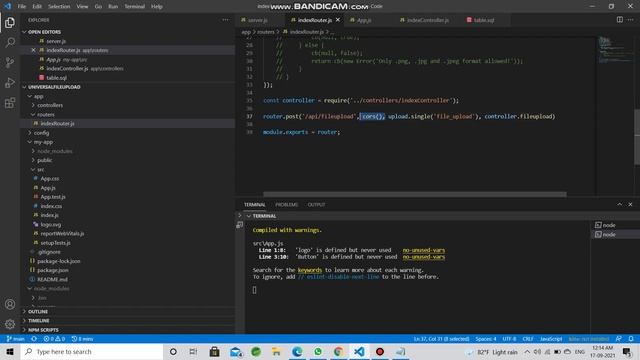Switch to the indexController.js editor tab
The height and width of the screenshot is (360, 640).
tap(428, 20)
